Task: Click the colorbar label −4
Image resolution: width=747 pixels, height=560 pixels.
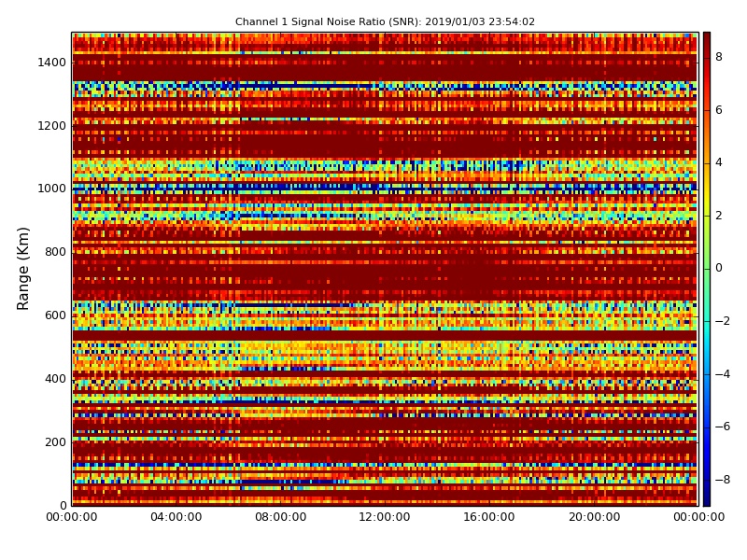Action: (723, 374)
